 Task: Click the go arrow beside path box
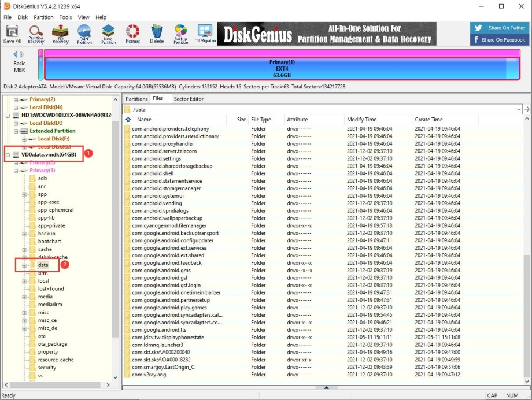click(527, 109)
